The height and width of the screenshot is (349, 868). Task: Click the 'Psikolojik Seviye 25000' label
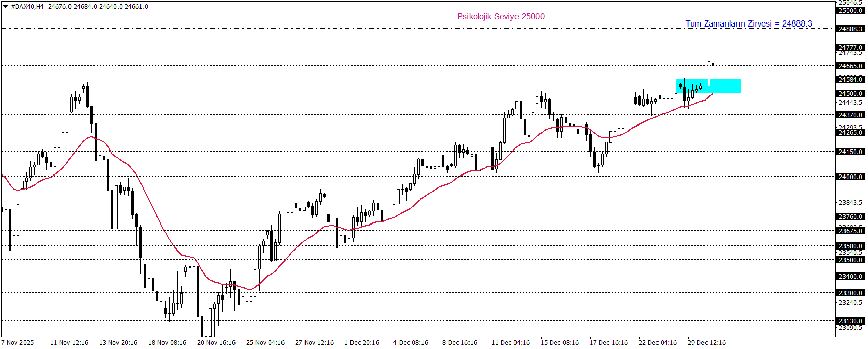(x=501, y=16)
